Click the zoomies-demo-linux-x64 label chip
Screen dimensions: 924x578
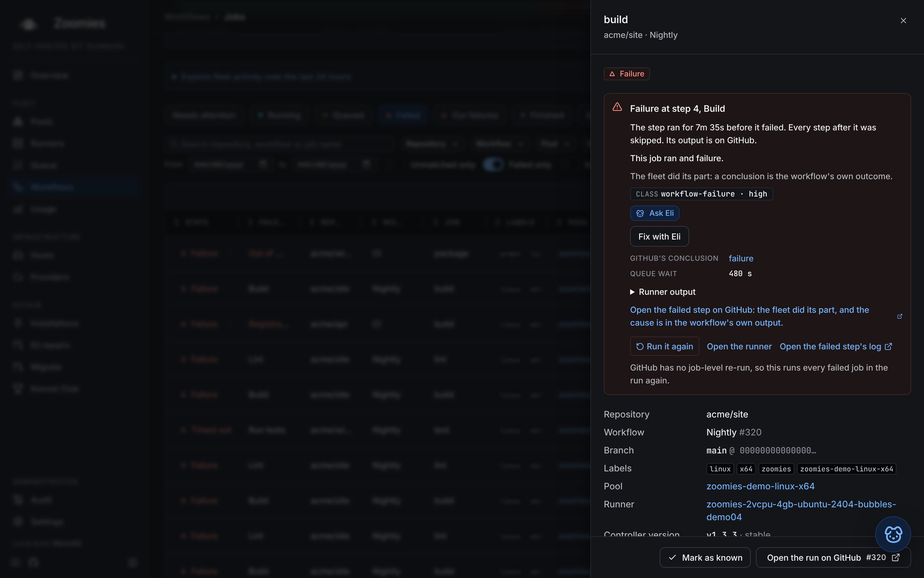(x=846, y=469)
